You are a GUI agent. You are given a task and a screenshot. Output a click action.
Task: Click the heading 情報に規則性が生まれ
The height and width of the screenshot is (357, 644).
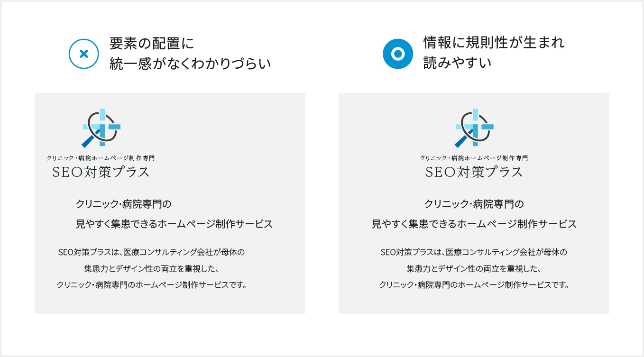tap(494, 43)
